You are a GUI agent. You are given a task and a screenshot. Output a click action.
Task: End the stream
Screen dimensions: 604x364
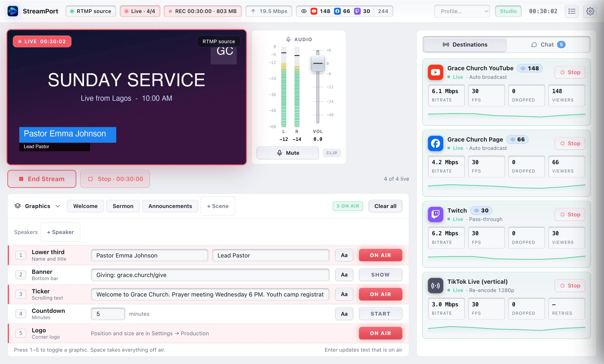click(x=42, y=179)
